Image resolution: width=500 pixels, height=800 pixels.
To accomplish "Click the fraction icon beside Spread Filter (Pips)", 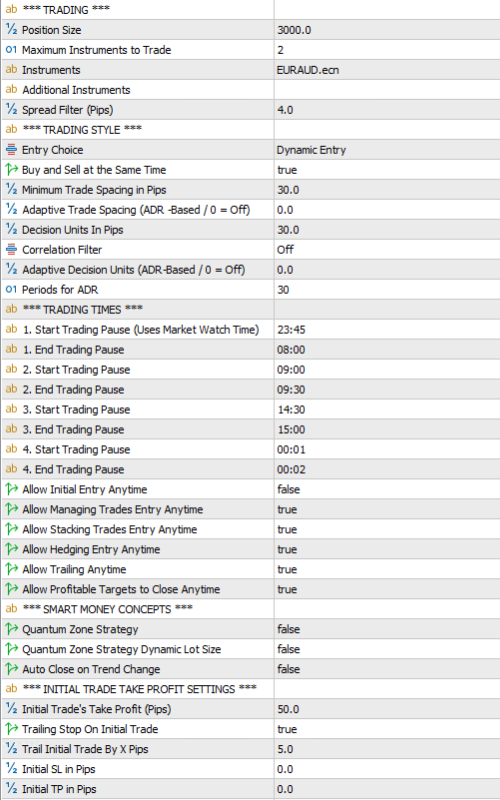I will click(x=11, y=110).
